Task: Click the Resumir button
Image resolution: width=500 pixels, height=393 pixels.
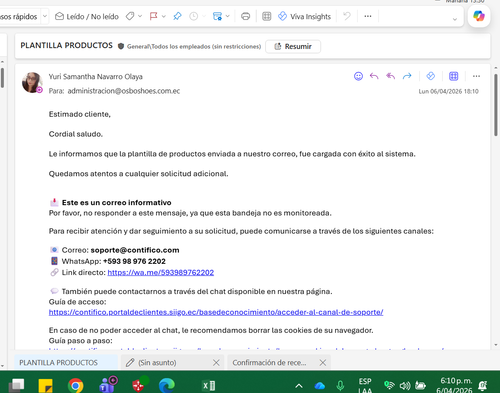Action: click(x=293, y=46)
